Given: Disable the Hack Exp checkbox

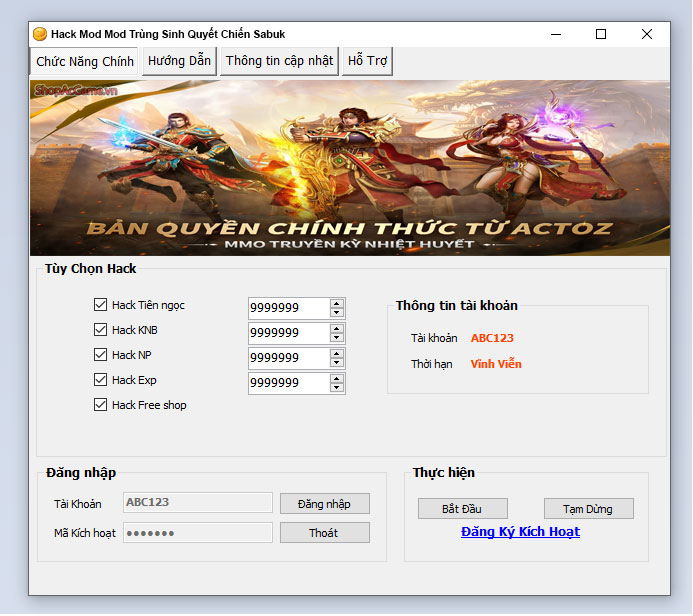Looking at the screenshot, I should click(100, 380).
